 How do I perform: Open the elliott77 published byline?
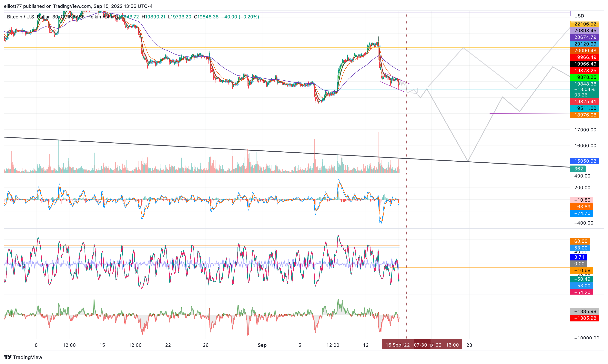[78, 6]
